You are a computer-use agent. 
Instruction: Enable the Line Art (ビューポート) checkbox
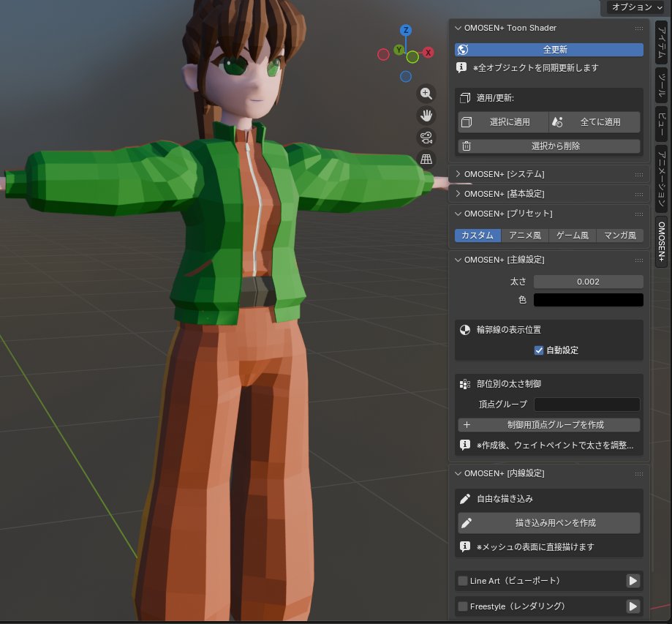[463, 581]
